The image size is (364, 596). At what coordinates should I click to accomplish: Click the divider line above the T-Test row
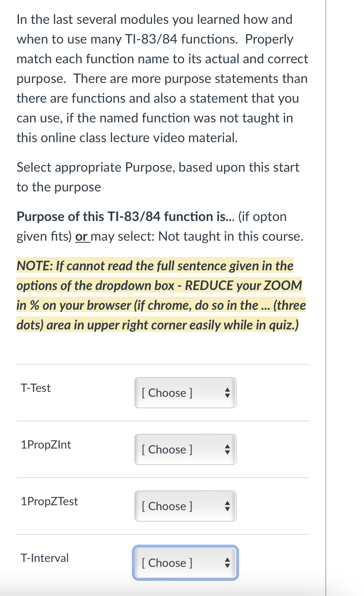162,364
